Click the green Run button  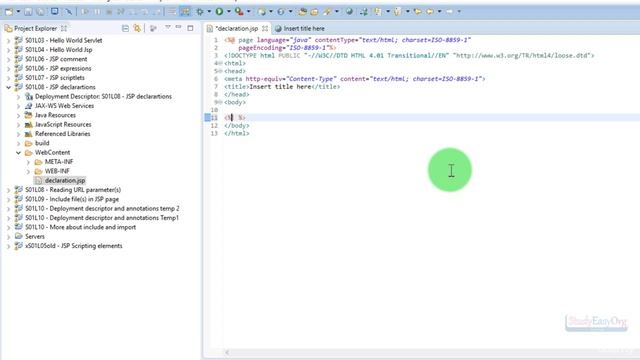(219, 11)
